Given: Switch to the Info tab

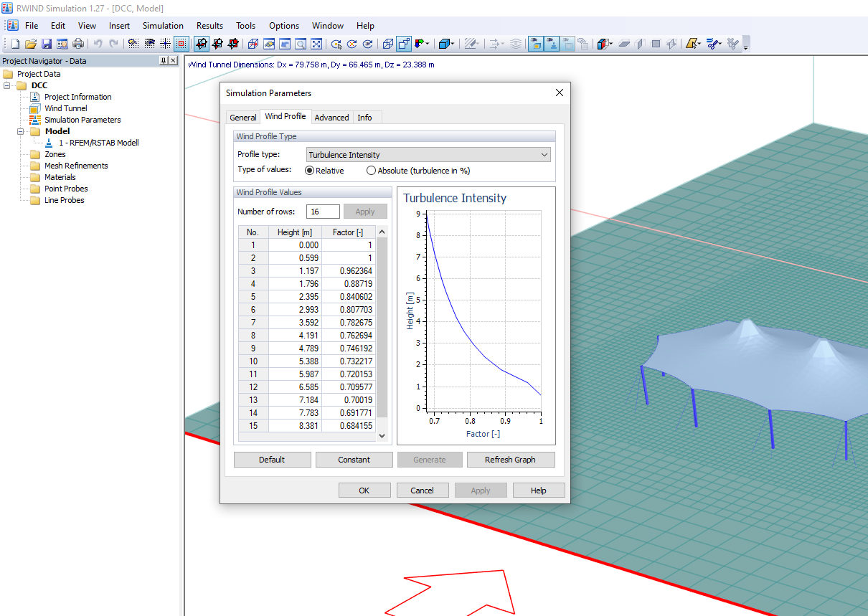Looking at the screenshot, I should coord(364,118).
